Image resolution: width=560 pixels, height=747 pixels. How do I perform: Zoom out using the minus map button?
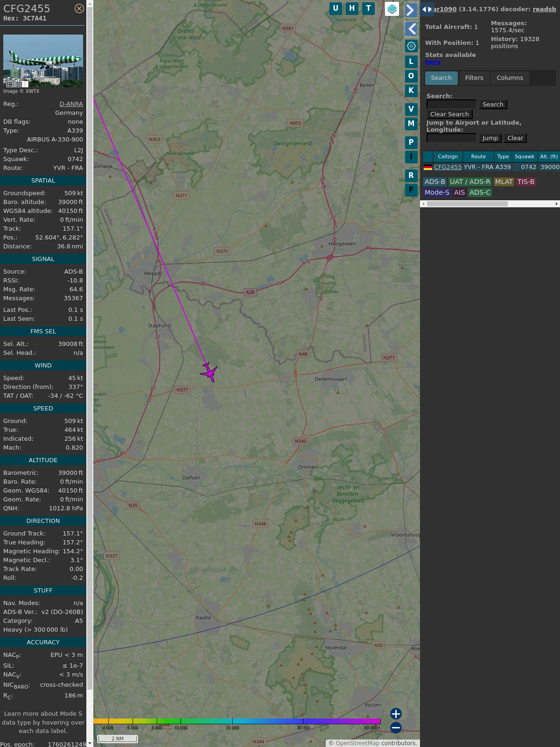[x=396, y=727]
